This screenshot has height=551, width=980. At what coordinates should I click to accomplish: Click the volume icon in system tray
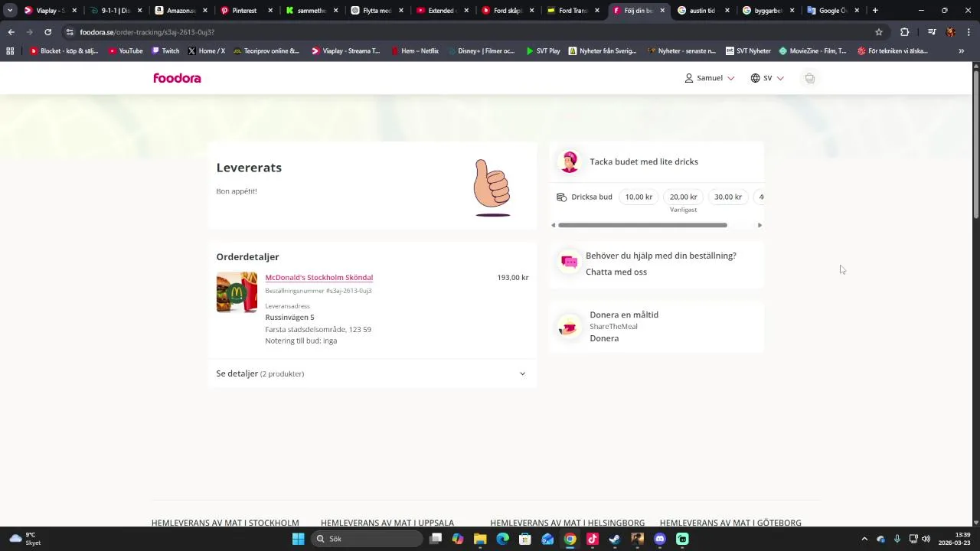point(926,539)
